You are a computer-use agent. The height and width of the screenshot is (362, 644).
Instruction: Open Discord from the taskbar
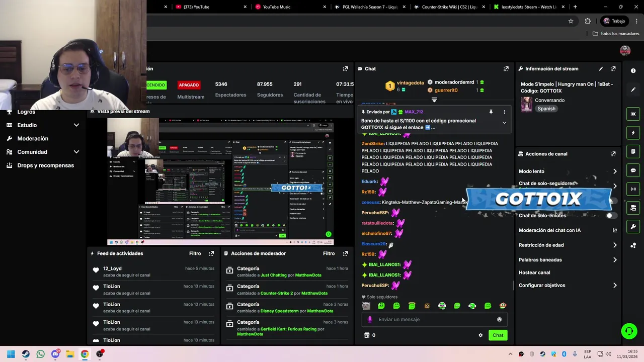point(55,354)
